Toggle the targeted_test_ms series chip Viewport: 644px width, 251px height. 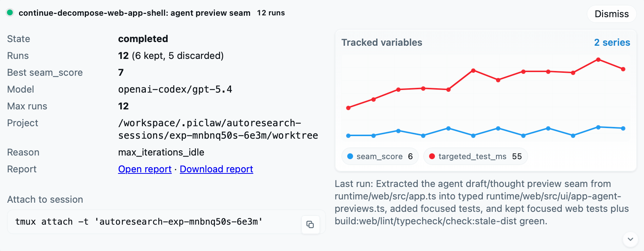[x=475, y=156]
